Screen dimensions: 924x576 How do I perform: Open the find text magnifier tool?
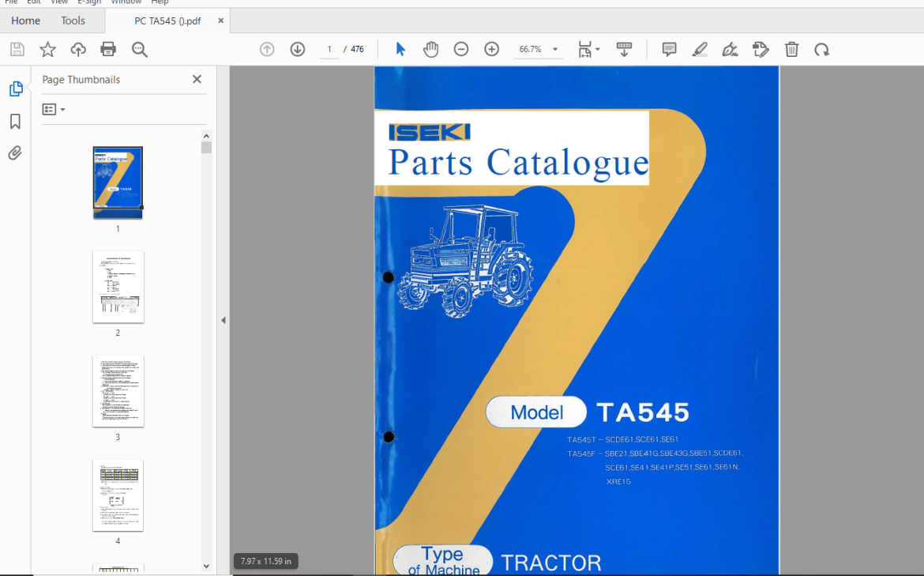tap(140, 50)
